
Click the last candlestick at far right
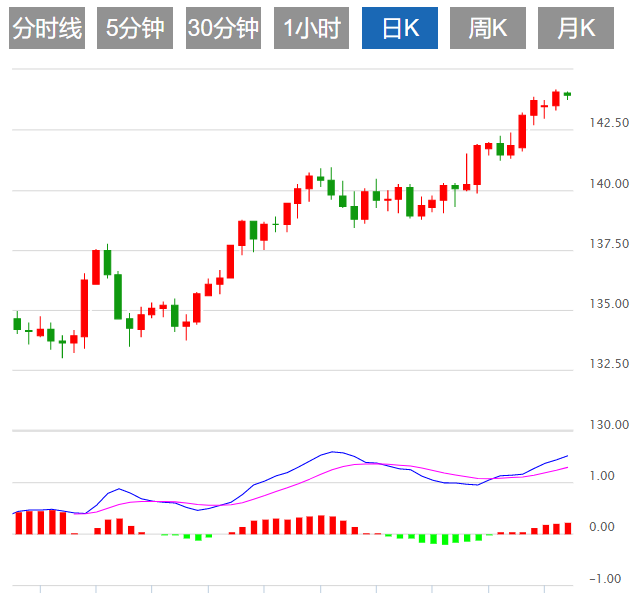click(x=567, y=94)
